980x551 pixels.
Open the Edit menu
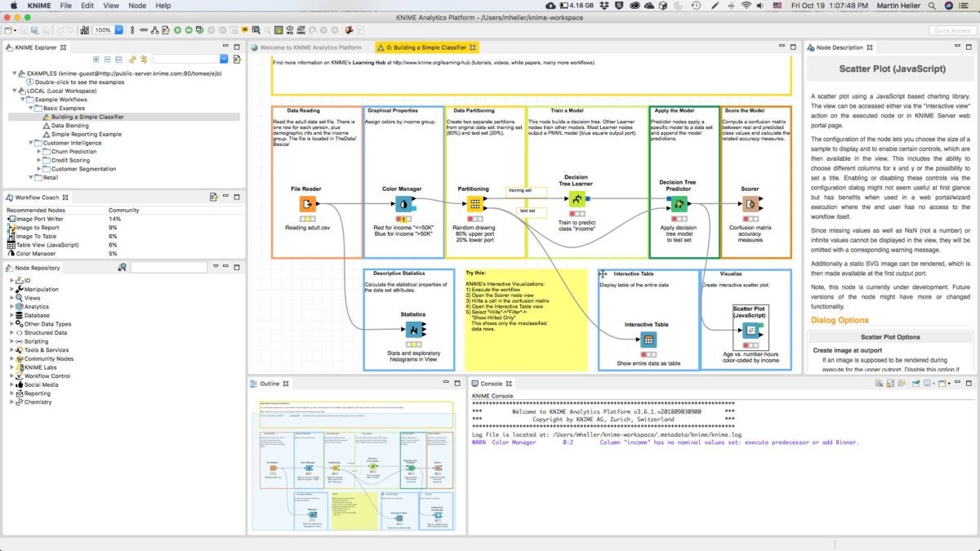coord(87,5)
